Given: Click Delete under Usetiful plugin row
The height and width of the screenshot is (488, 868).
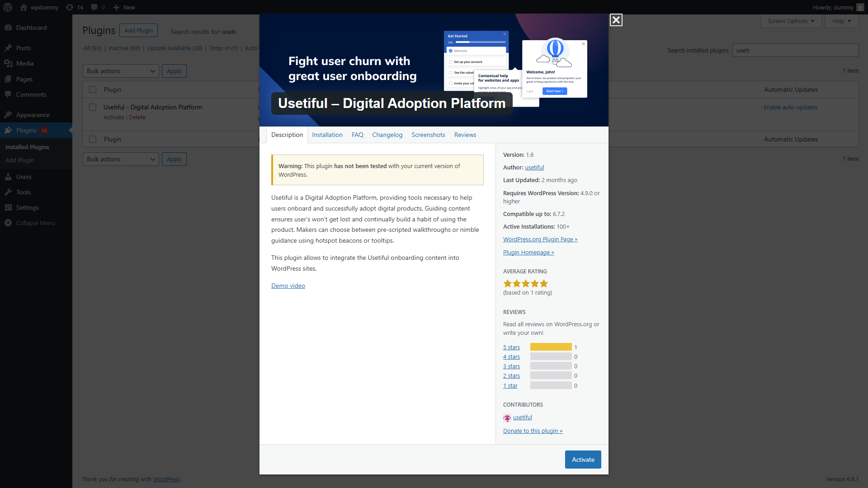Looking at the screenshot, I should pos(137,117).
